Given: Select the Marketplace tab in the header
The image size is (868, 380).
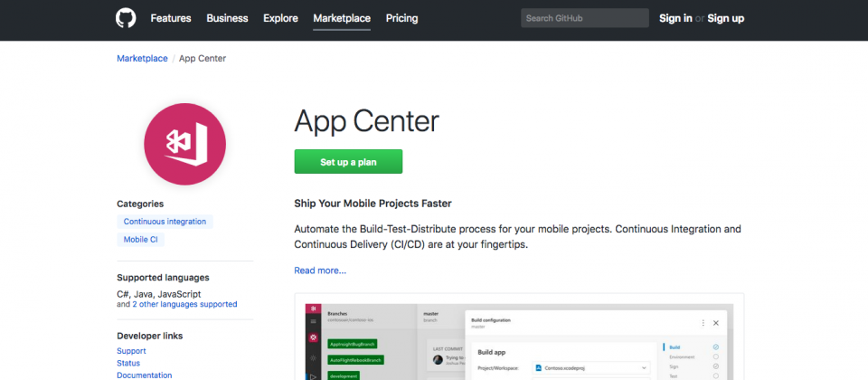Looking at the screenshot, I should [x=342, y=18].
